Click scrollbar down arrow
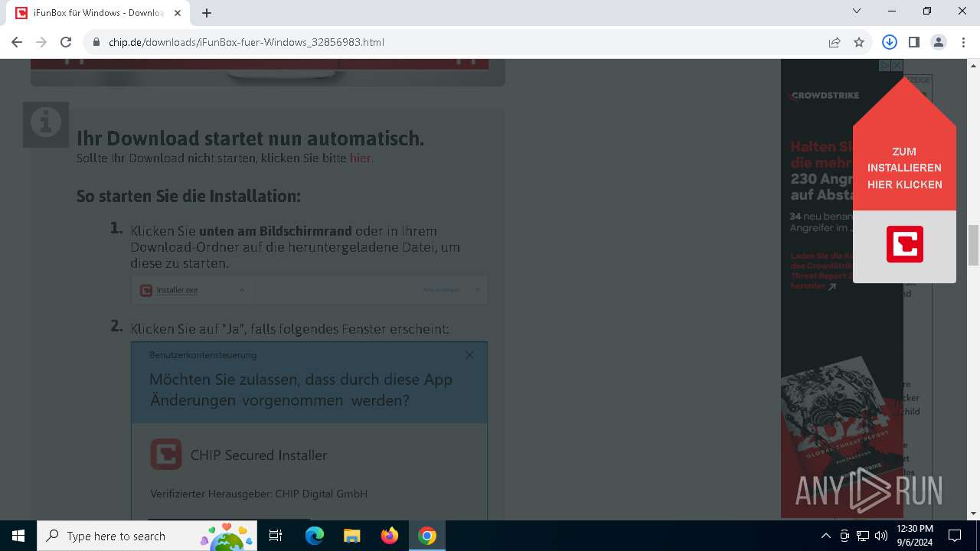Viewport: 980px width, 551px height. [973, 514]
